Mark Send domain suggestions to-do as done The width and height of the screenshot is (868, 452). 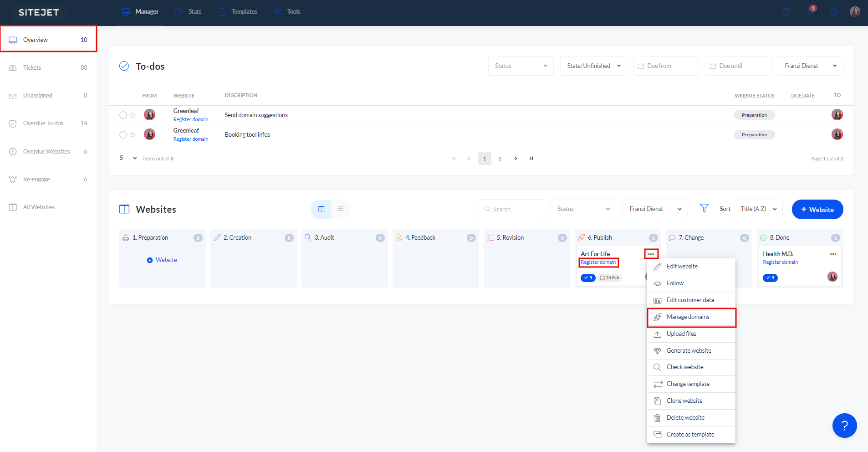point(123,115)
